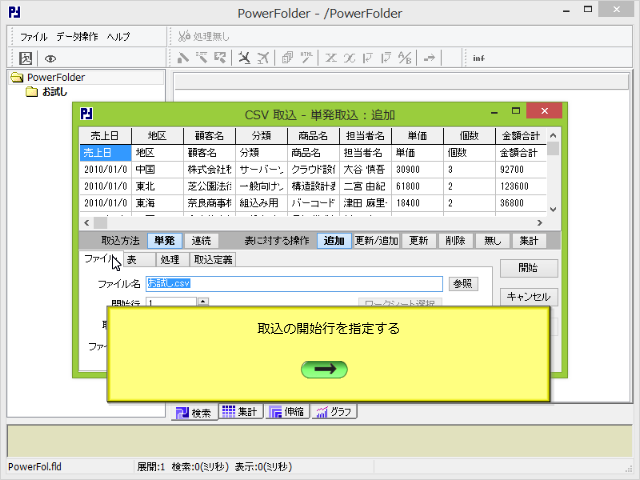Click the 単価 column header
This screenshot has width=640, height=480.
click(417, 136)
